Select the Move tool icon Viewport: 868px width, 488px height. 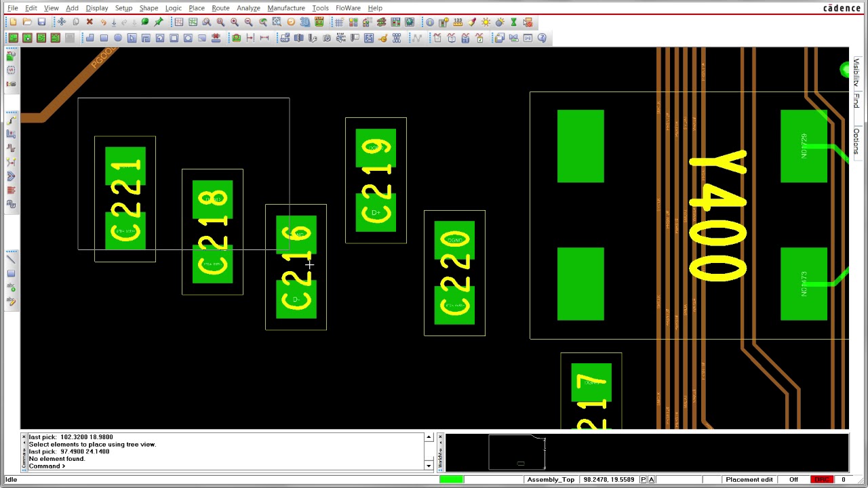click(62, 22)
